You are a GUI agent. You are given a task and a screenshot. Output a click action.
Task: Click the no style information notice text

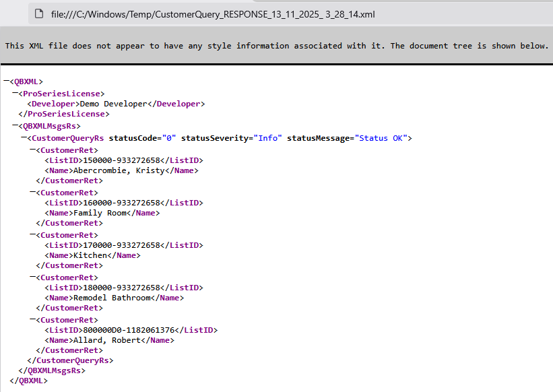(276, 46)
